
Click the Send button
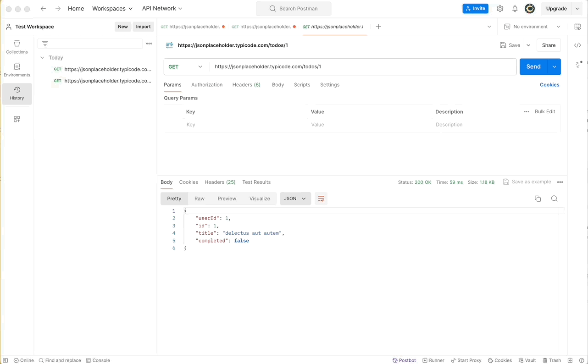(533, 66)
